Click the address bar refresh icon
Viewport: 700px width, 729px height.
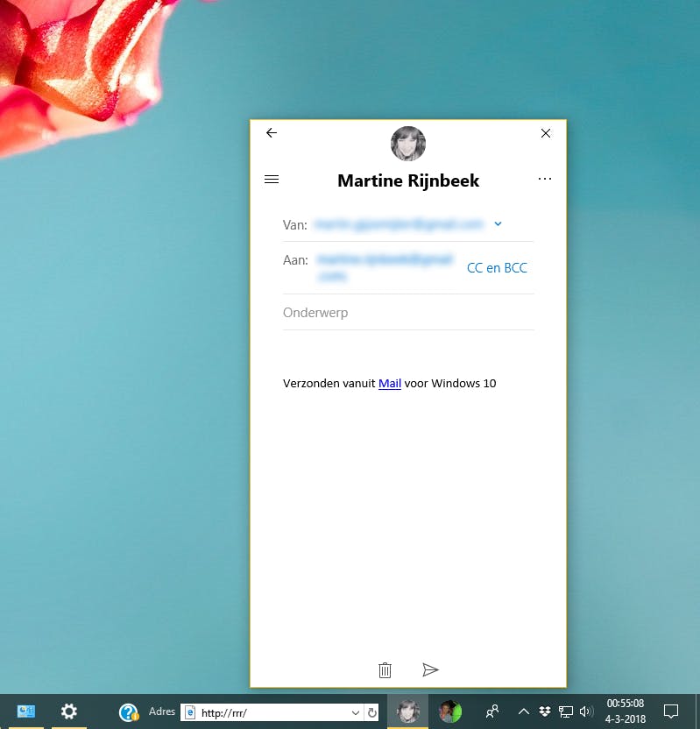(x=371, y=712)
